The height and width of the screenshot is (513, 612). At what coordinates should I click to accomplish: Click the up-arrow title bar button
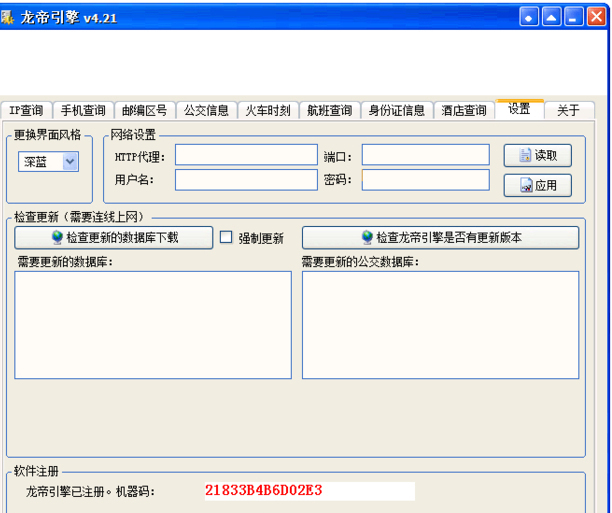[x=552, y=17]
